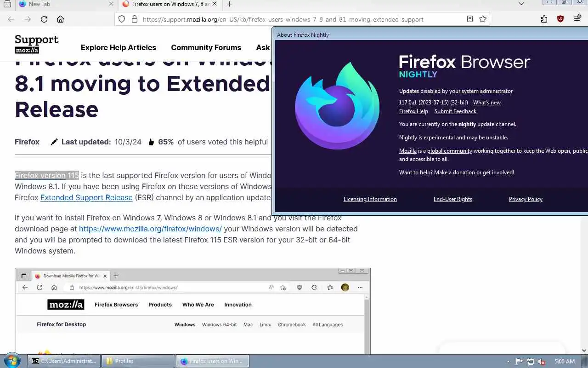Show hidden tray icons arrow
The width and height of the screenshot is (588, 368).
pos(508,362)
